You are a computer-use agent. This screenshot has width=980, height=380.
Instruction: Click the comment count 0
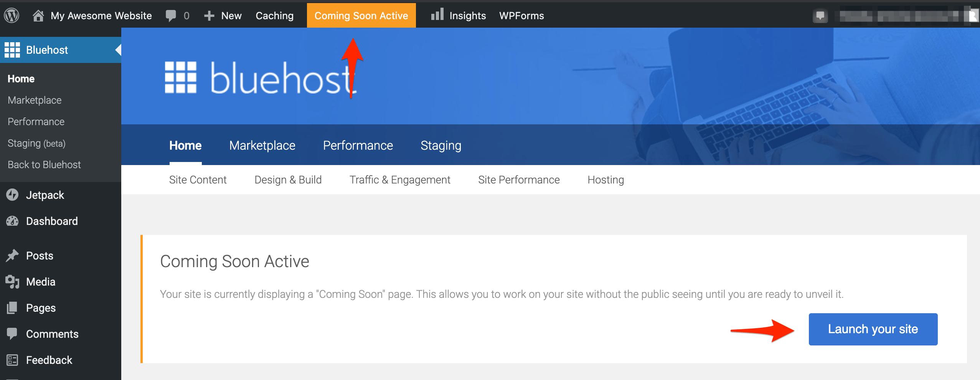(x=186, y=16)
